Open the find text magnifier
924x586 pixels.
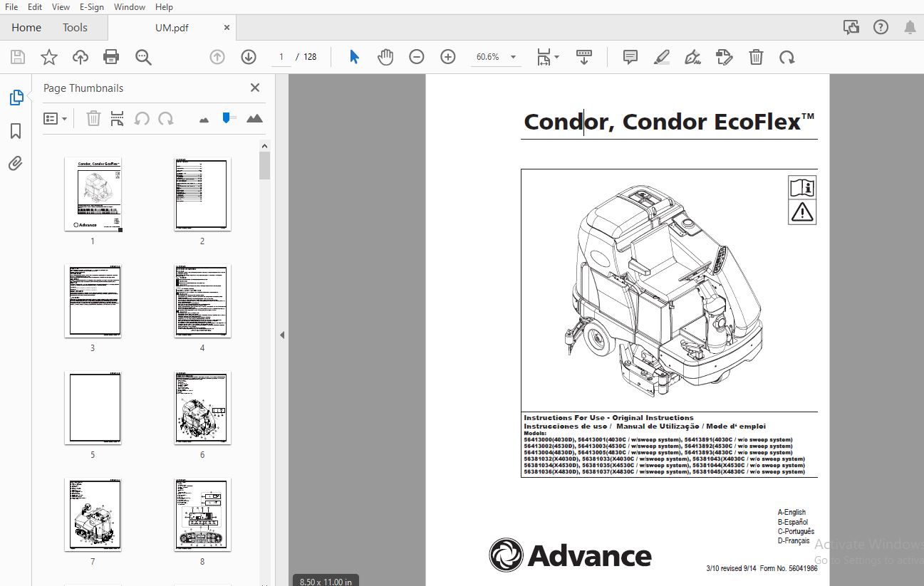tap(144, 57)
